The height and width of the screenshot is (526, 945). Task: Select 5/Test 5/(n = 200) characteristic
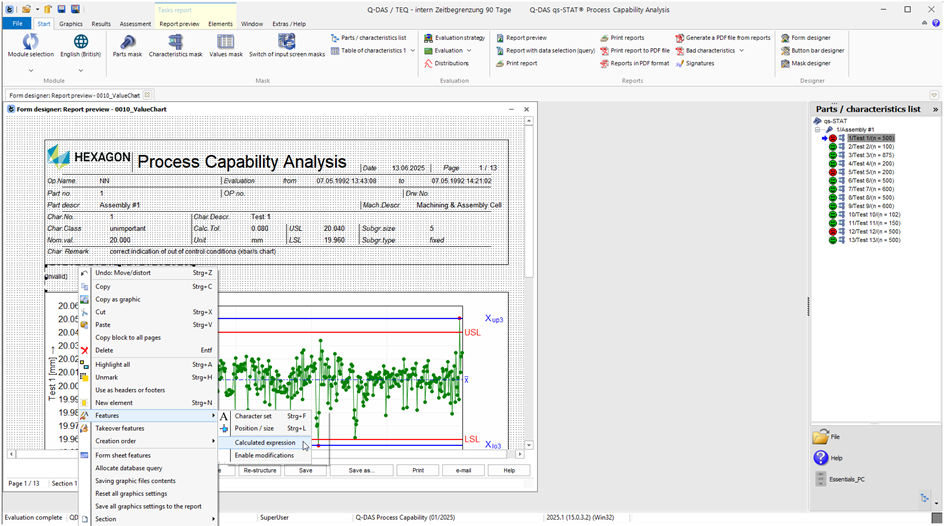pyautogui.click(x=871, y=172)
